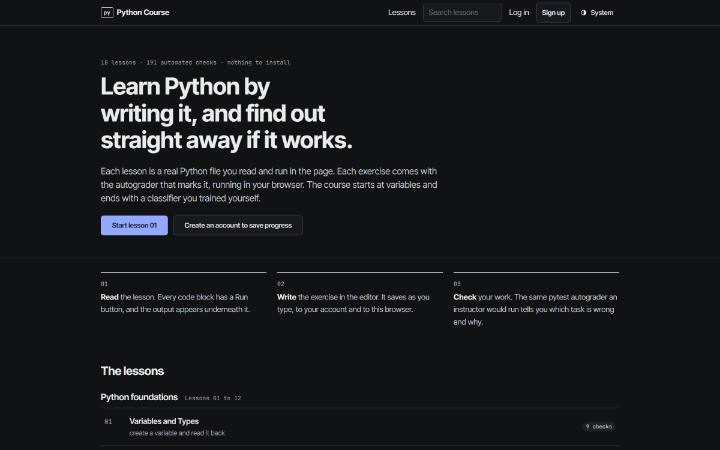Open the Log in link
Screen dimensions: 720x450
pos(519,12)
